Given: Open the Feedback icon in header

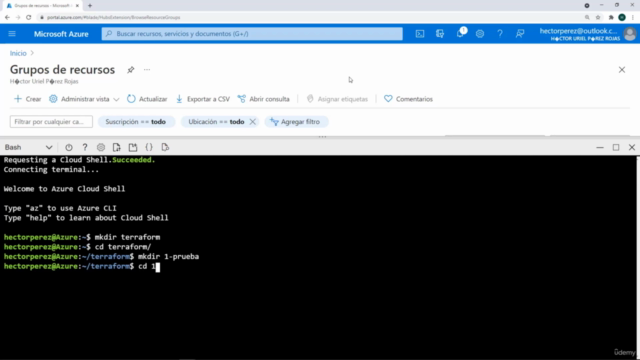Looking at the screenshot, I should (x=520, y=34).
